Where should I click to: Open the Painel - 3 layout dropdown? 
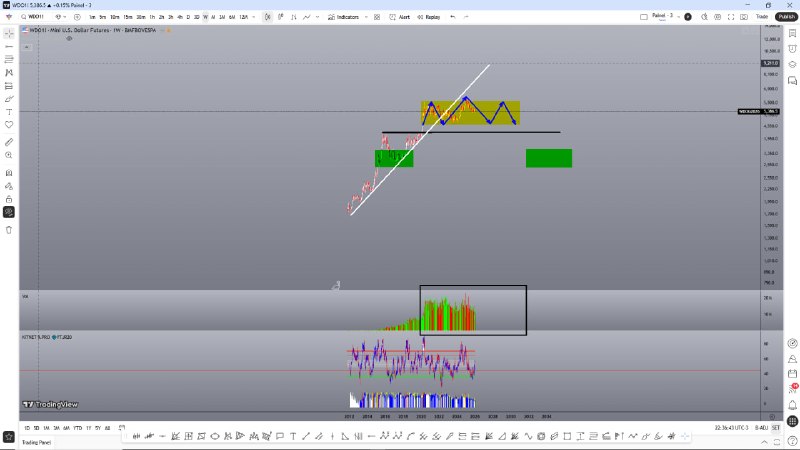pyautogui.click(x=667, y=17)
